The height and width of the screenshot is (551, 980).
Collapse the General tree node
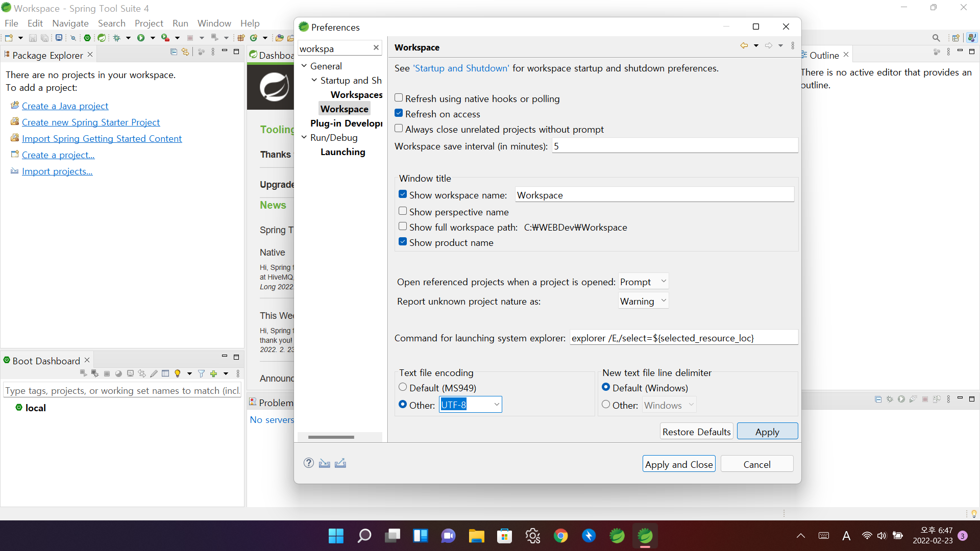304,66
